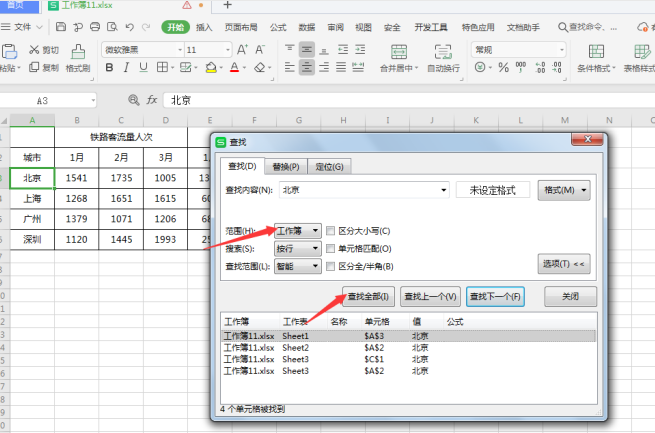This screenshot has height=433, width=655.
Task: Select result row Sheet3 $C$1
Action: point(409,359)
